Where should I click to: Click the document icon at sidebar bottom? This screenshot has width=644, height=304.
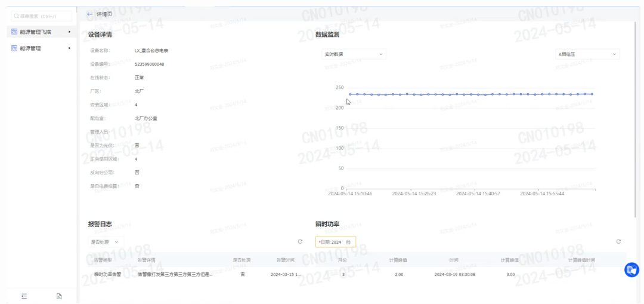click(59, 296)
